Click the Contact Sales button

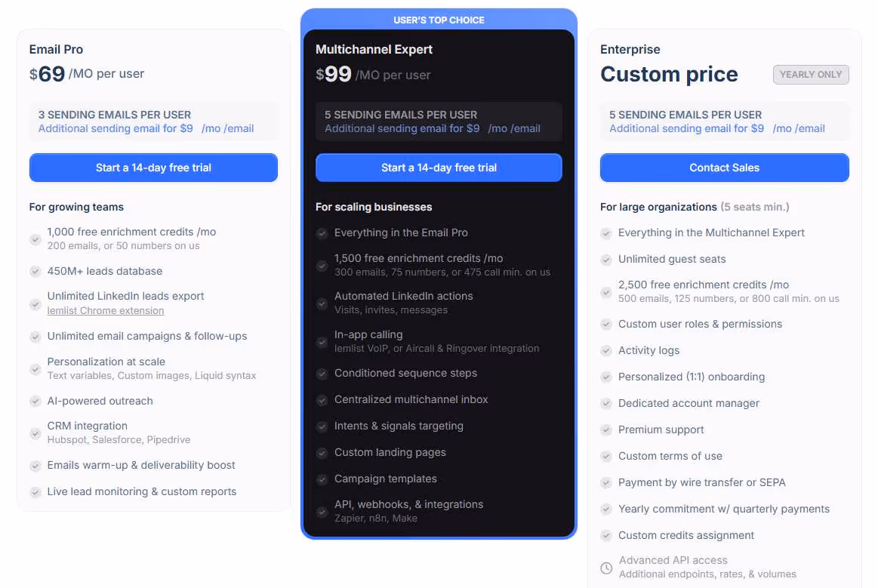pos(724,168)
